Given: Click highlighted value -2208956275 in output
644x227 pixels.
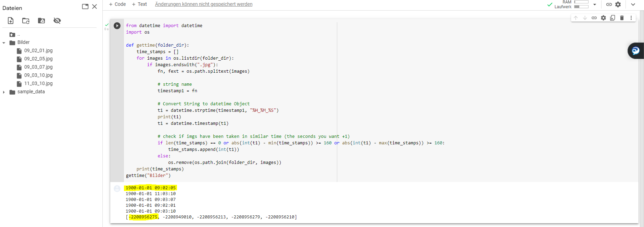Looking at the screenshot, I should [143, 217].
